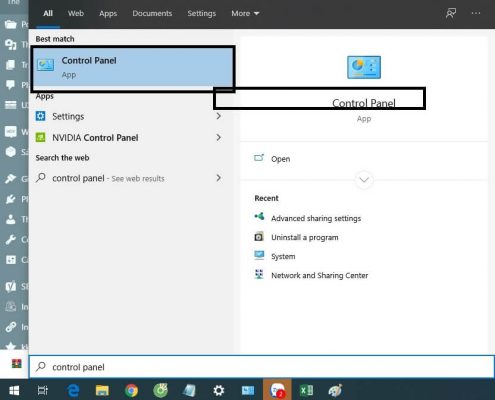Image resolution: width=495 pixels, height=400 pixels.
Task: Click the notepad-like icon on taskbar
Action: 190,390
